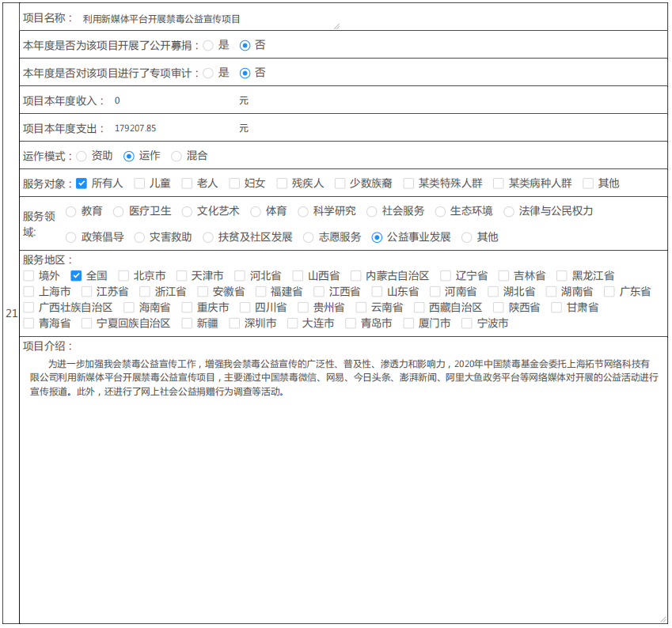Check the '境外' region checkbox
This screenshot has height=628, width=672.
coord(29,276)
